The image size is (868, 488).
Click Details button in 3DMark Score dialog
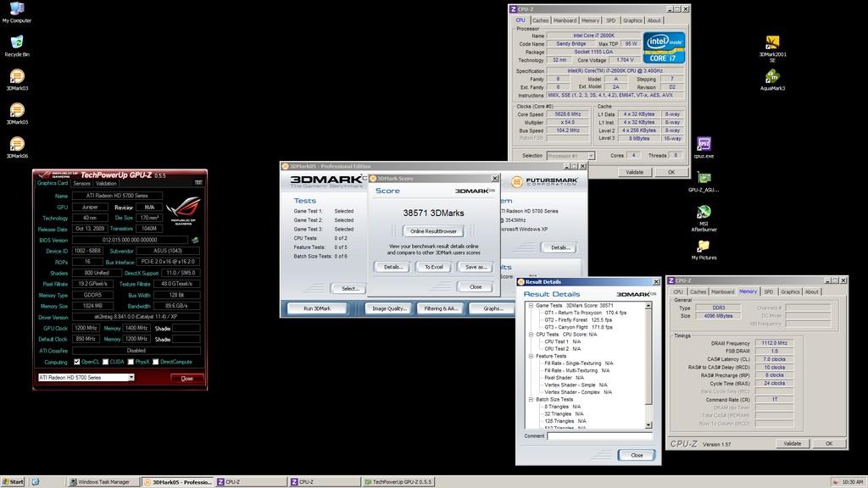[x=393, y=267]
